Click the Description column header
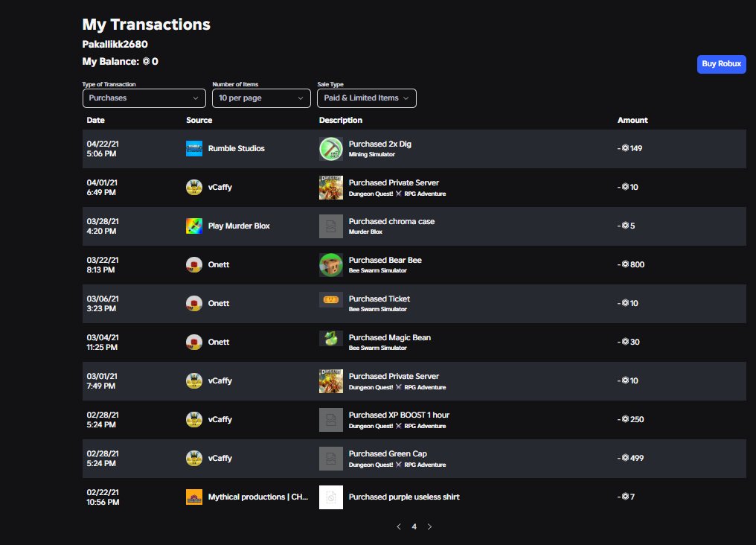 coord(340,120)
